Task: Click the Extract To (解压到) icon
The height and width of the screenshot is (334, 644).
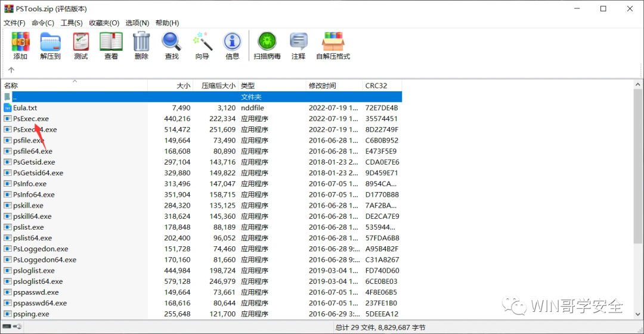Action: click(x=51, y=42)
